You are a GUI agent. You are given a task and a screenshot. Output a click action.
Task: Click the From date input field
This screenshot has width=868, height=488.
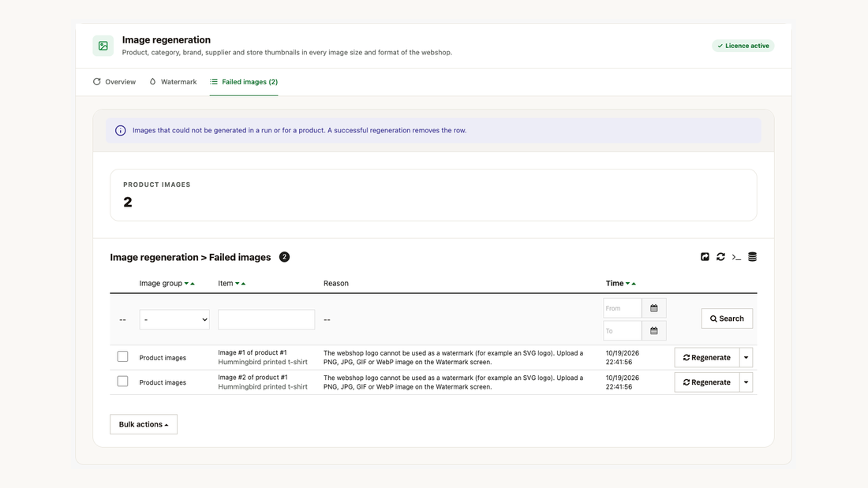pyautogui.click(x=623, y=308)
